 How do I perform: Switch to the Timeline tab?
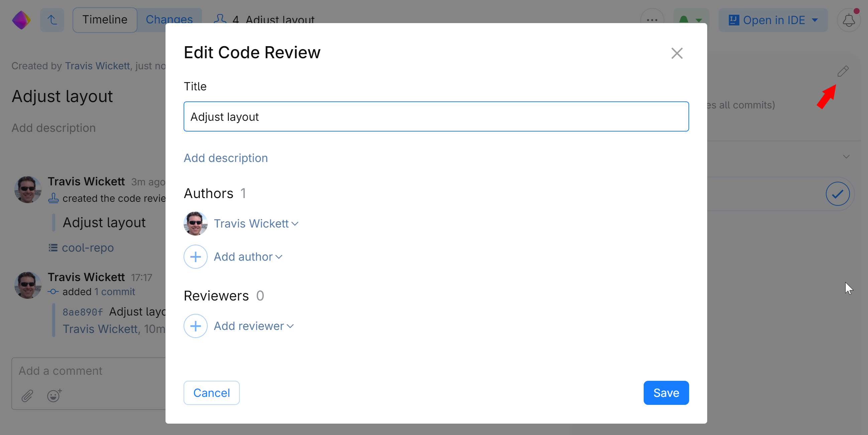click(104, 19)
